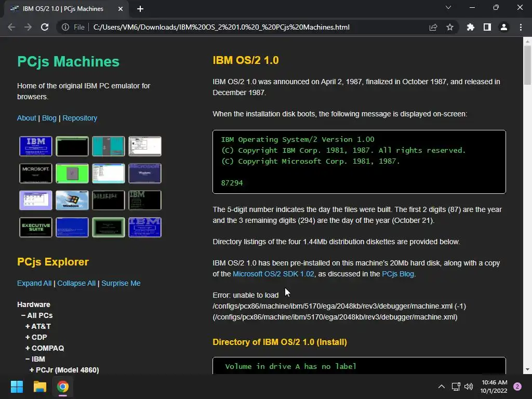Show hidden system tray icons
The image size is (532, 399).
(x=442, y=387)
